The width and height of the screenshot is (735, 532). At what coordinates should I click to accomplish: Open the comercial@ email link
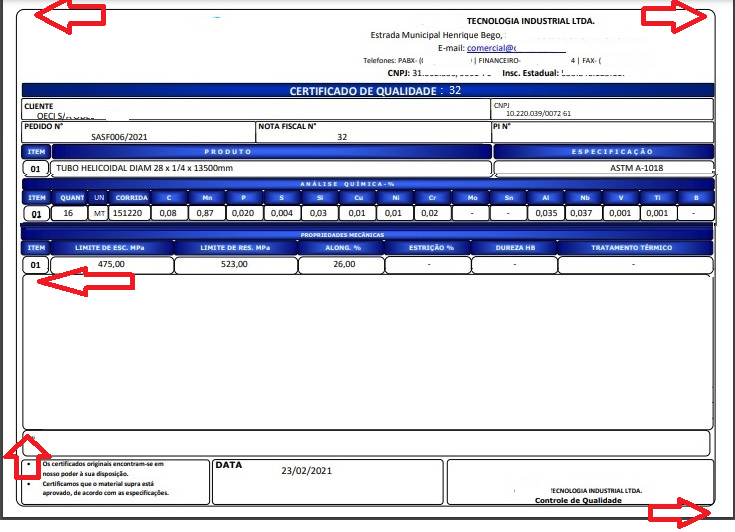(491, 48)
